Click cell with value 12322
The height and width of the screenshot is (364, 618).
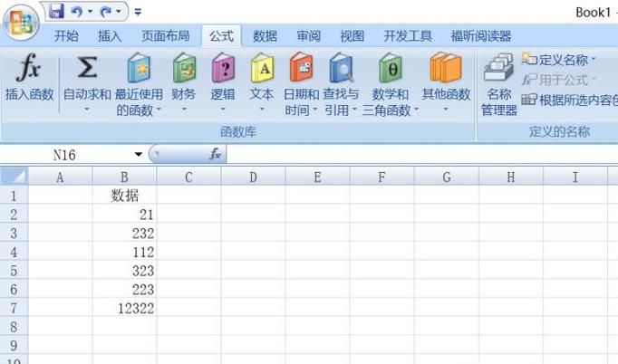pyautogui.click(x=124, y=308)
